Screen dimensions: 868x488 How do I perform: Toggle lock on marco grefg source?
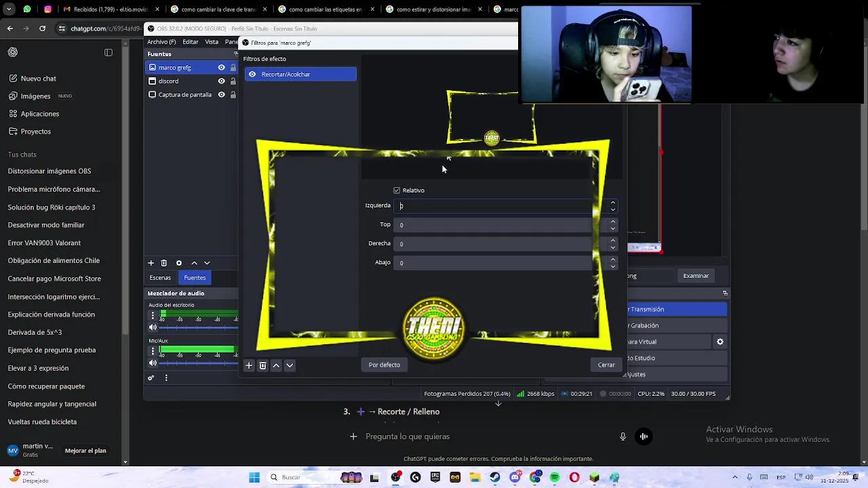pyautogui.click(x=233, y=68)
